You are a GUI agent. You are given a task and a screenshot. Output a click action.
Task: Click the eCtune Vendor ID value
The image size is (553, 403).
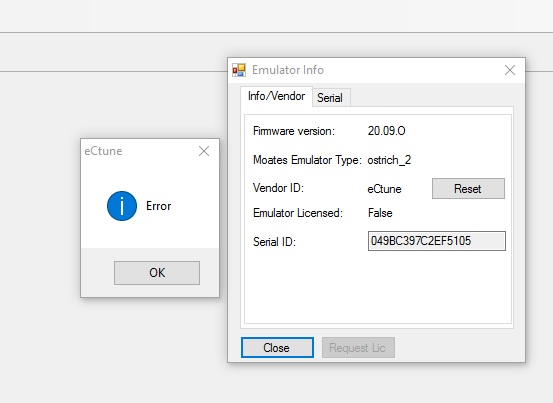(x=384, y=189)
